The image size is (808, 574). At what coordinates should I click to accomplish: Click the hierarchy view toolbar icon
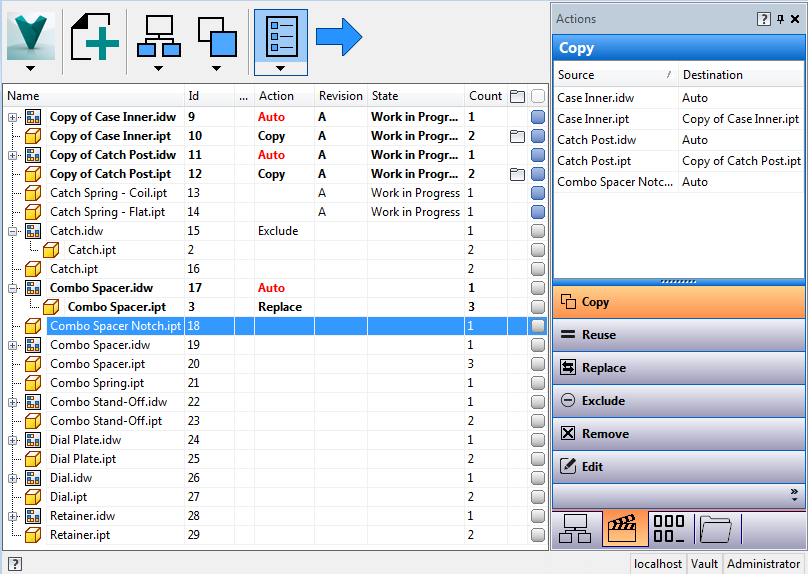(158, 36)
